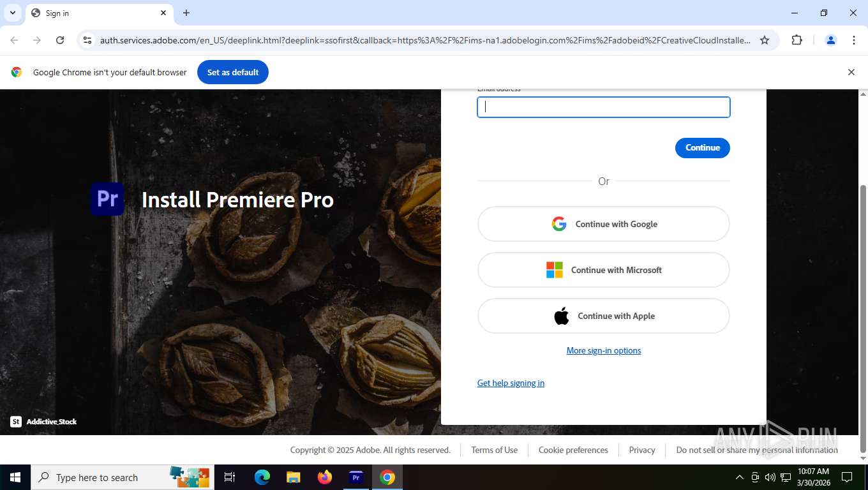Dismiss the default browser infobar

click(x=851, y=72)
